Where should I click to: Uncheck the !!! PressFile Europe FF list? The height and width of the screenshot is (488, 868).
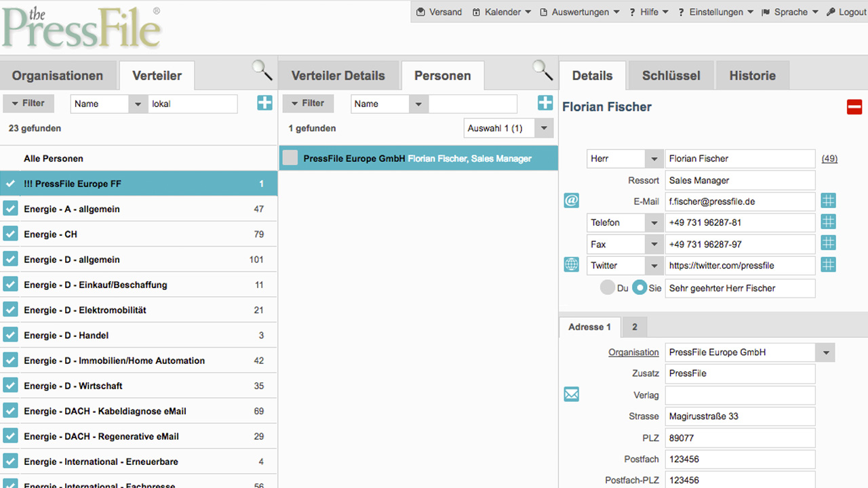(10, 184)
